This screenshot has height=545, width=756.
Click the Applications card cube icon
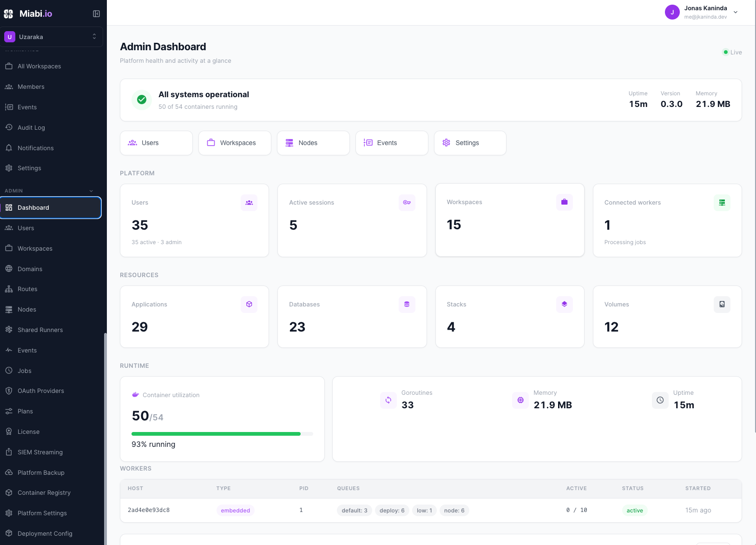[x=249, y=305]
